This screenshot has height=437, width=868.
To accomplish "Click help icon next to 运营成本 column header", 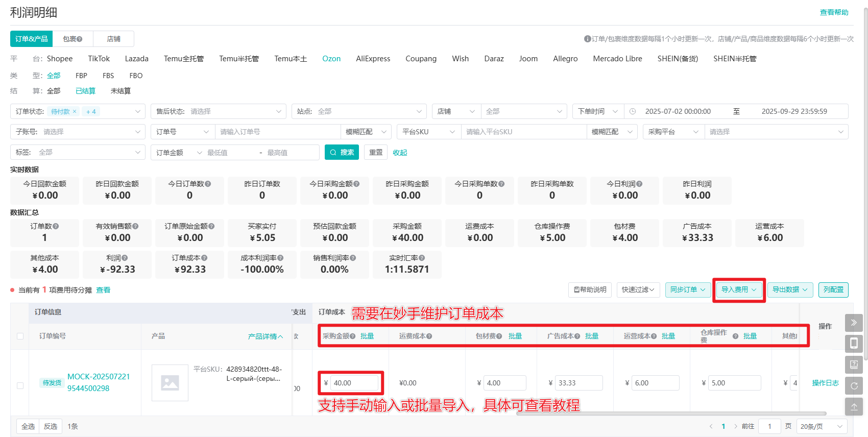I will tap(654, 336).
